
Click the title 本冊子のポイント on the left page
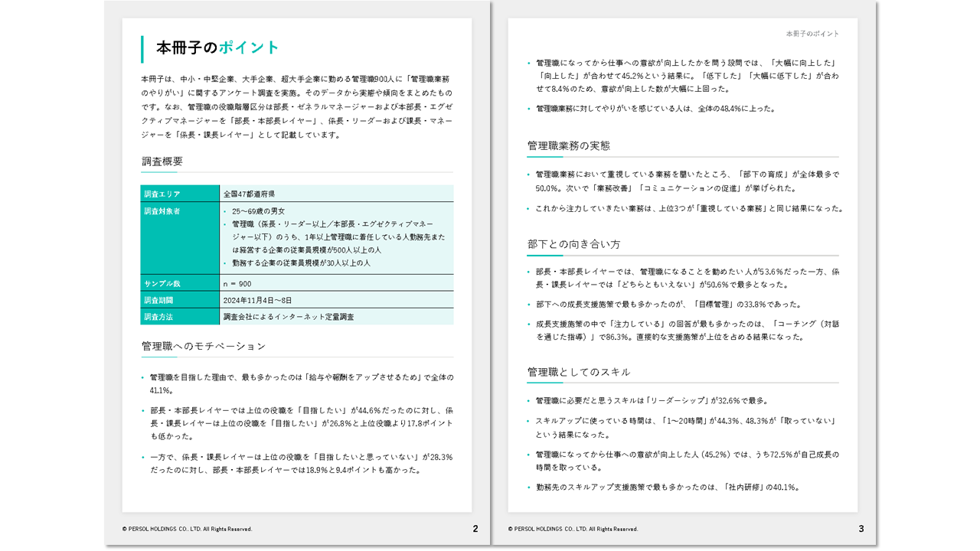click(x=218, y=47)
